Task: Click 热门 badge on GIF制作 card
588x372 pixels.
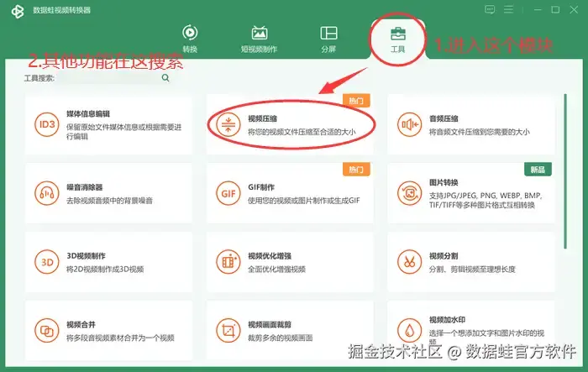Action: coord(356,170)
